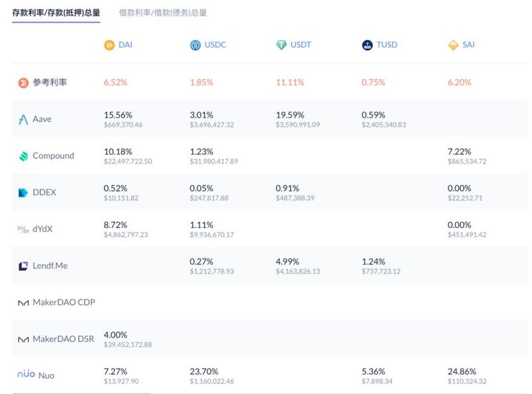Screen dimensions: 532x394
Task: Select the Nuo platform name
Action: 47,375
